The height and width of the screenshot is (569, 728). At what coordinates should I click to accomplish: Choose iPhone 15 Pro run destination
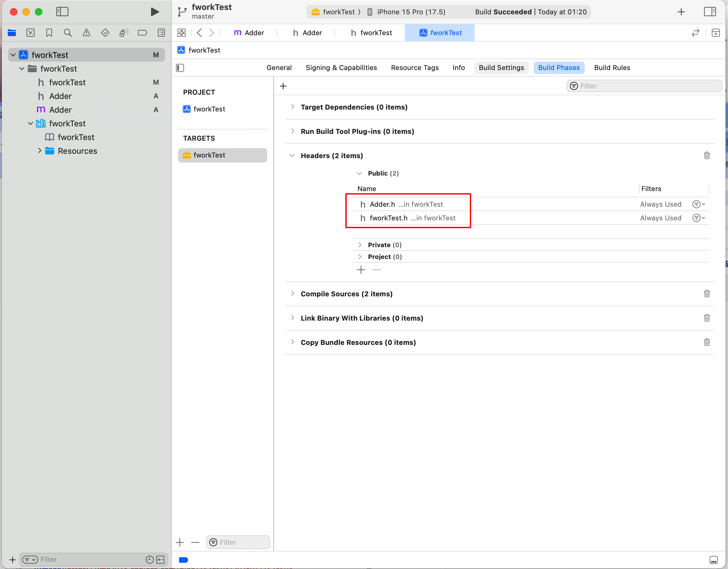click(x=406, y=12)
